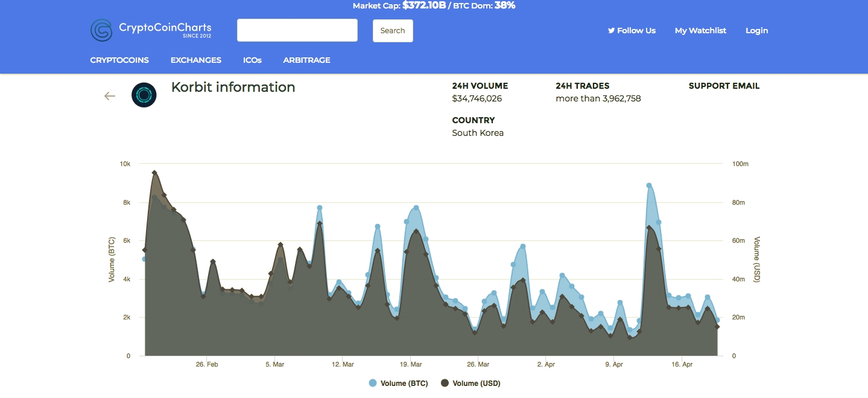This screenshot has width=868, height=398.
Task: Click the 40m right axis label
Action: pyautogui.click(x=738, y=279)
